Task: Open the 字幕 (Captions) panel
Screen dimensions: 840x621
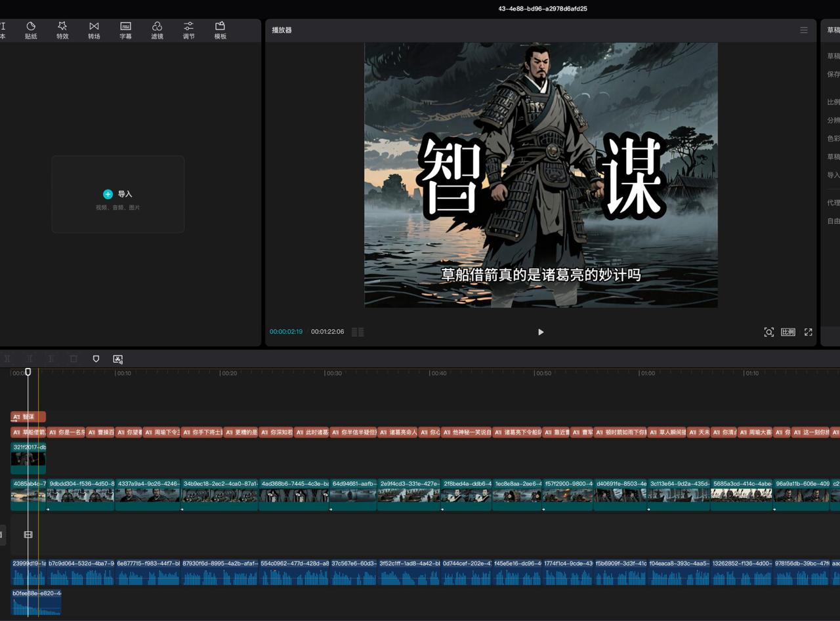Action: coord(125,30)
